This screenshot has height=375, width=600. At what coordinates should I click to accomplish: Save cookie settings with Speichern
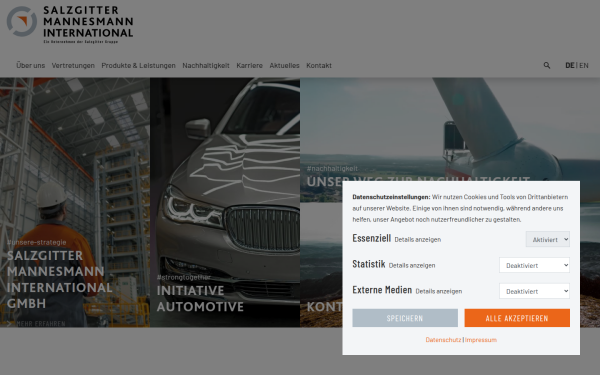[x=405, y=318]
